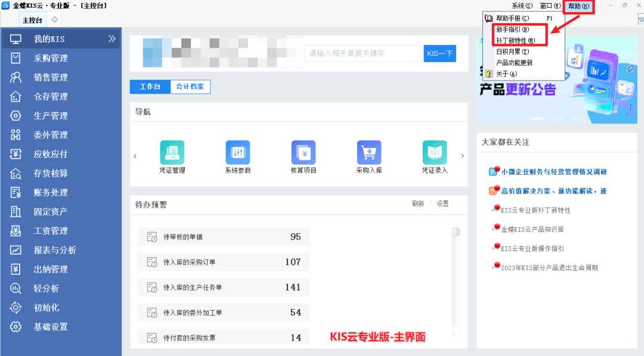Open 系统参数 navigation icon
This screenshot has height=356, width=644.
(238, 152)
